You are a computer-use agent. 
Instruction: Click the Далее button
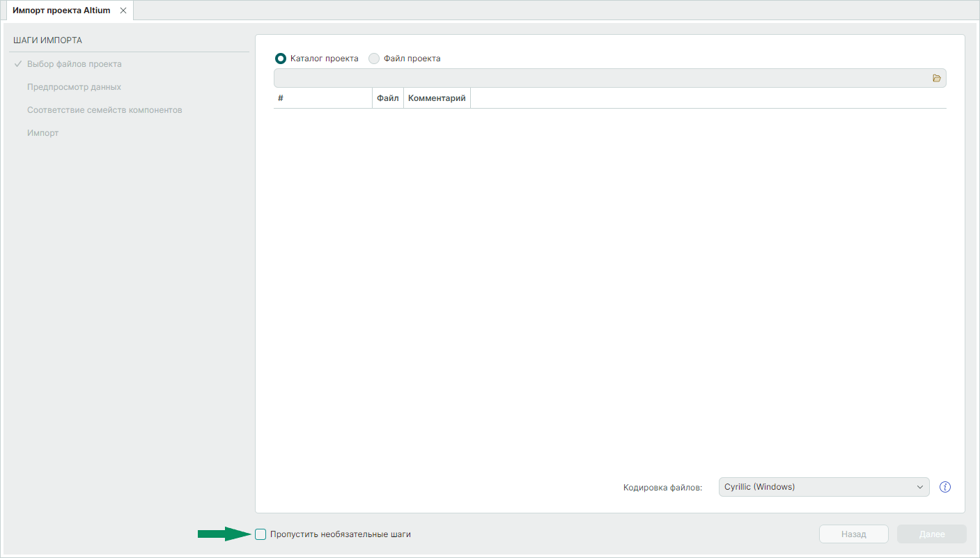[932, 534]
